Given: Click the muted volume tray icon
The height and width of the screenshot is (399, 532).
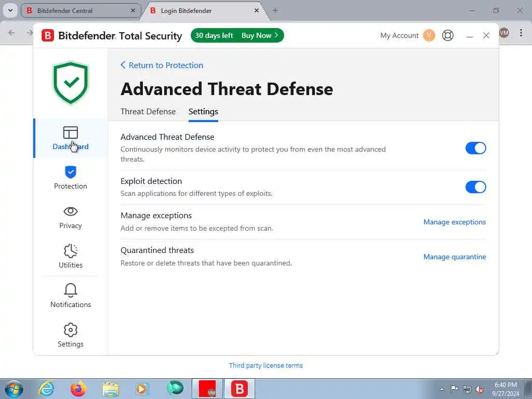Looking at the screenshot, I should tap(480, 389).
